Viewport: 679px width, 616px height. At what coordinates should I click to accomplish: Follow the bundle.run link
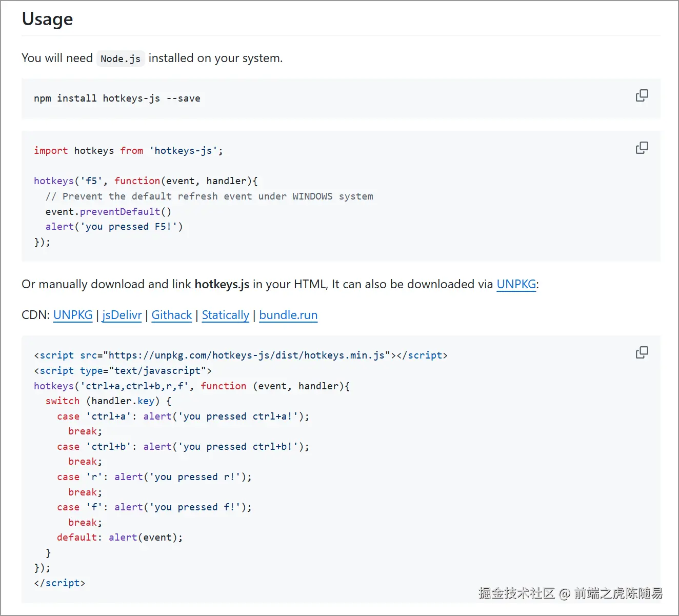[x=288, y=315]
